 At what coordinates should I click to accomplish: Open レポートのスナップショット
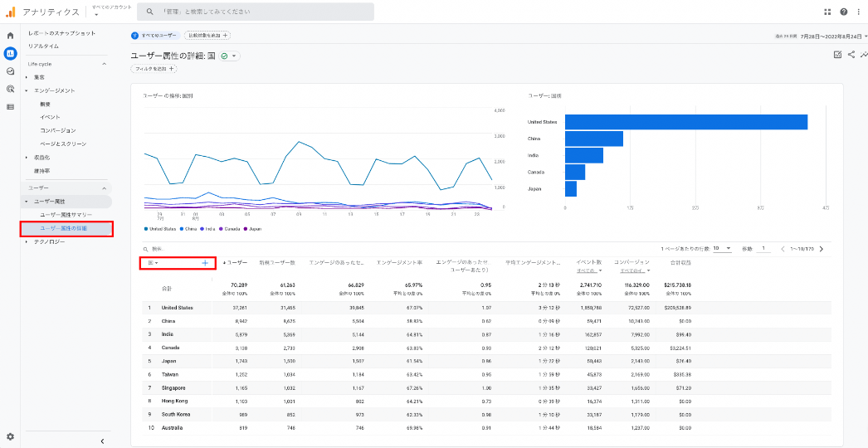[61, 34]
